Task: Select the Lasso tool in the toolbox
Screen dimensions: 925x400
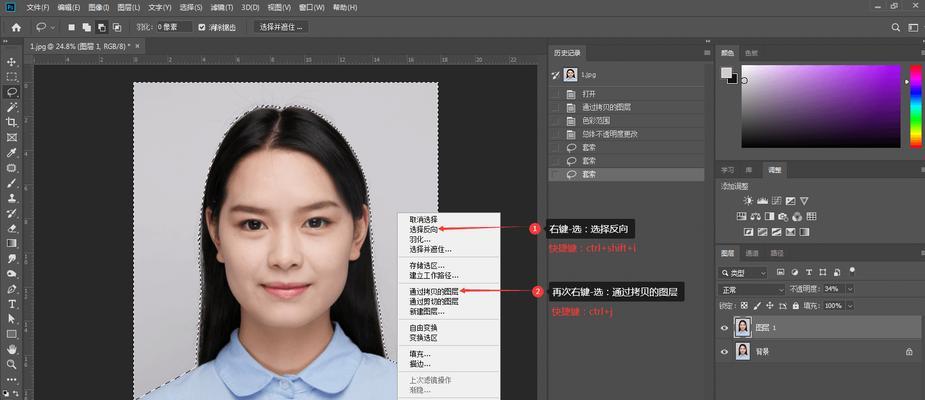Action: coord(11,92)
